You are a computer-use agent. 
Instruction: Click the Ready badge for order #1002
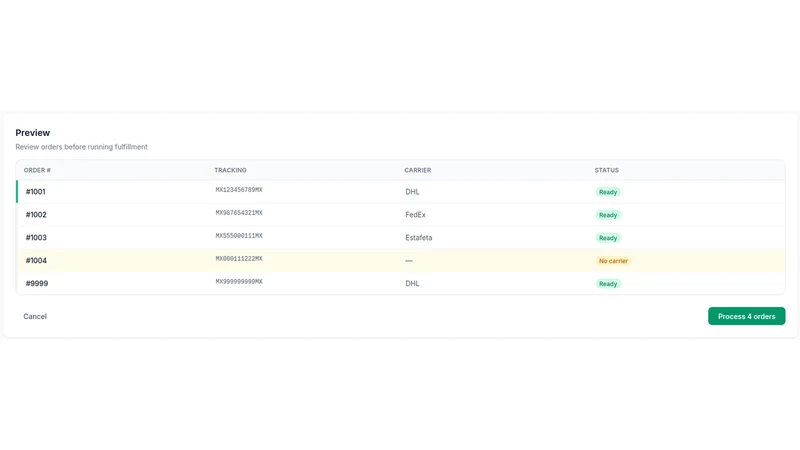(x=608, y=215)
